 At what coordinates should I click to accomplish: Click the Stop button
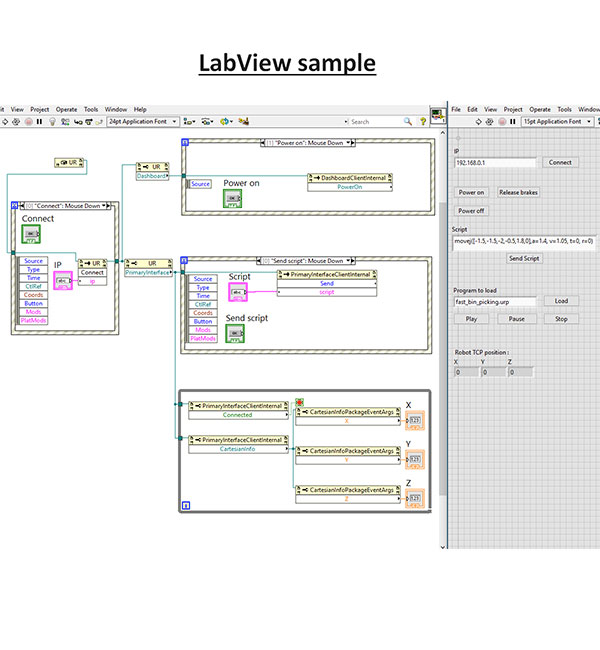point(561,319)
